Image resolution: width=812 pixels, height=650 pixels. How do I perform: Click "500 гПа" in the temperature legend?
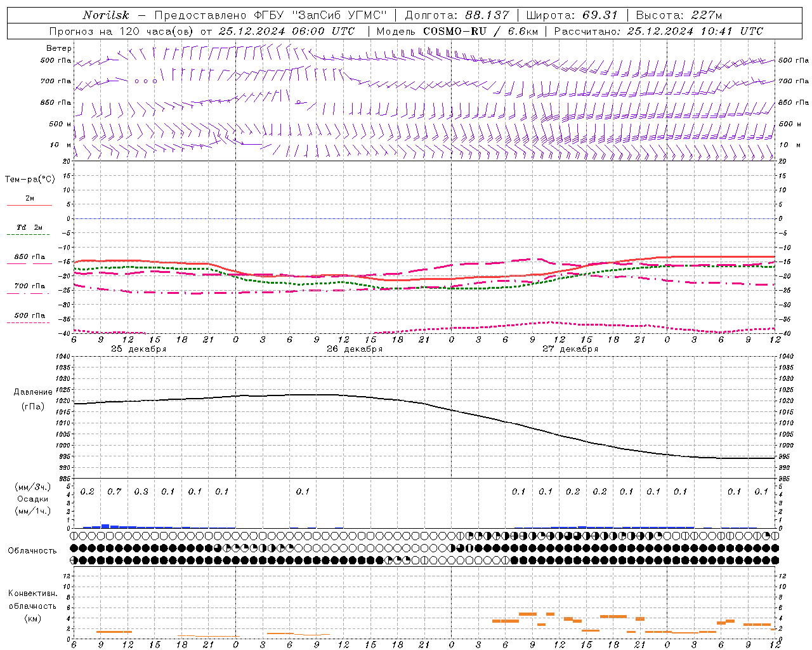(30, 315)
